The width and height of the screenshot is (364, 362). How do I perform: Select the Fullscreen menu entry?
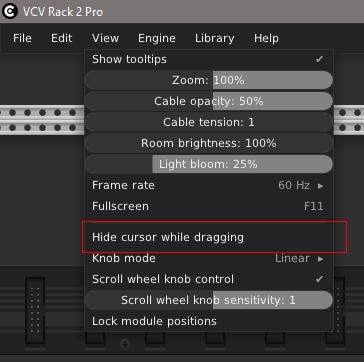coord(209,206)
